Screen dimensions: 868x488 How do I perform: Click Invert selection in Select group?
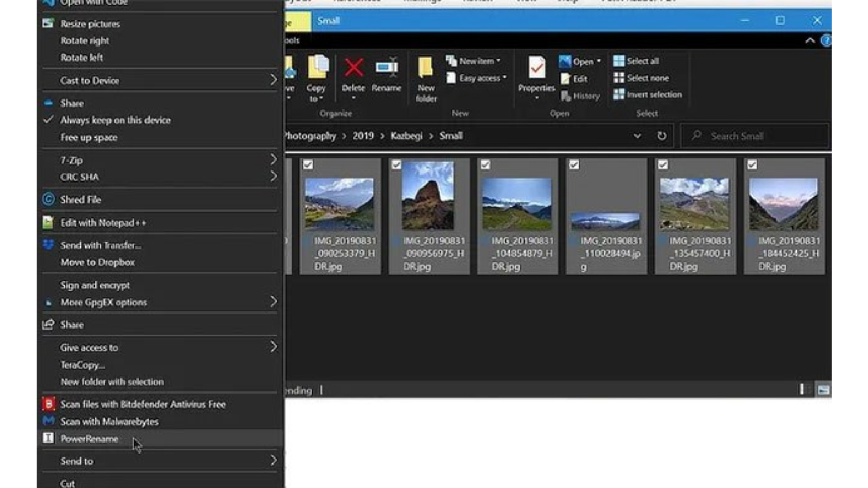(x=653, y=94)
